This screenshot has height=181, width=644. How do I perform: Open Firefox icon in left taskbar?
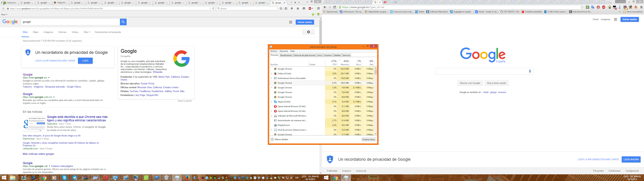click(187, 177)
